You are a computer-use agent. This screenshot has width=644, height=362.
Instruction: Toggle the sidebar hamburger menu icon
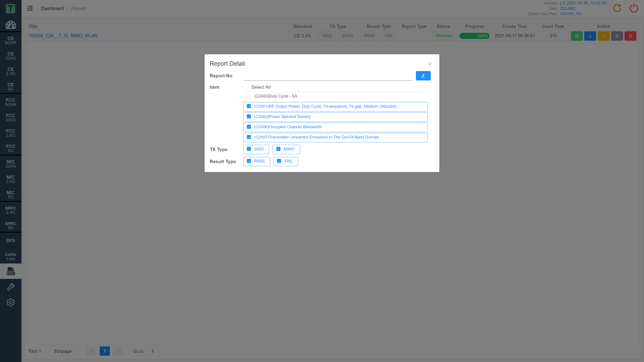[x=30, y=8]
